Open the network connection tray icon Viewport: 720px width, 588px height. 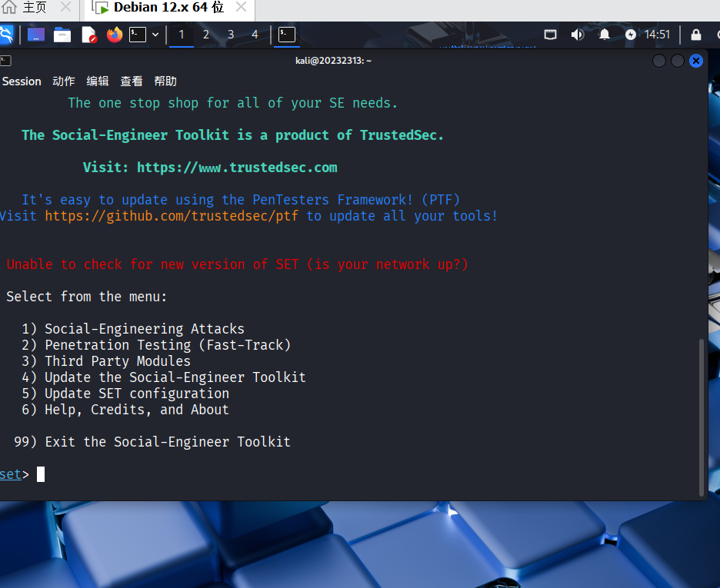550,35
